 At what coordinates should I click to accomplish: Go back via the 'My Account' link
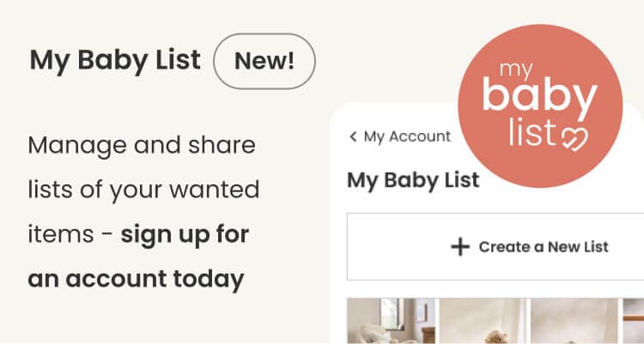[x=407, y=136]
